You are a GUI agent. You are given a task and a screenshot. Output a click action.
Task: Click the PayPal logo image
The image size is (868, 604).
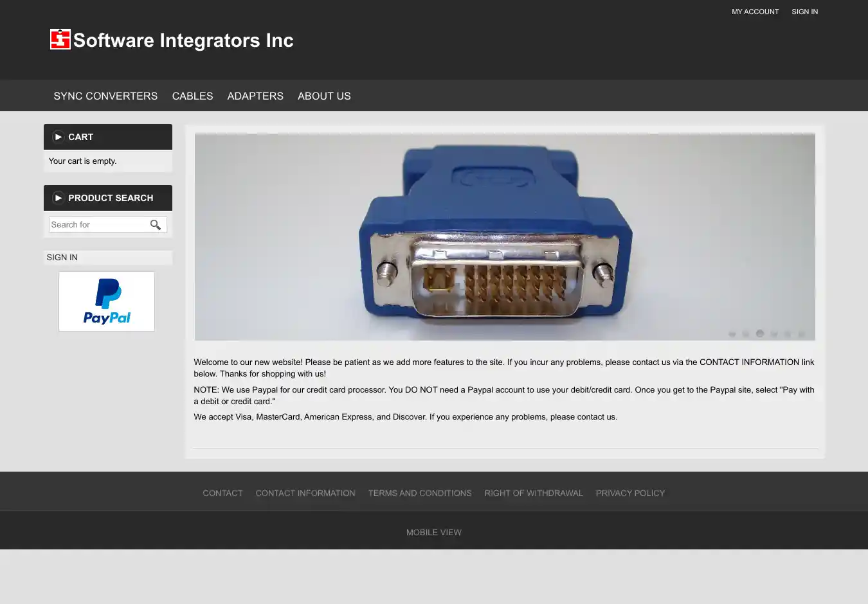[x=107, y=301]
